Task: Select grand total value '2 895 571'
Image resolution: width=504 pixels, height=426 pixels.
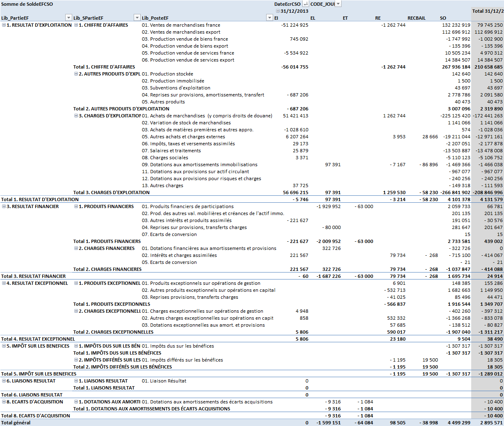Action: 490,423
